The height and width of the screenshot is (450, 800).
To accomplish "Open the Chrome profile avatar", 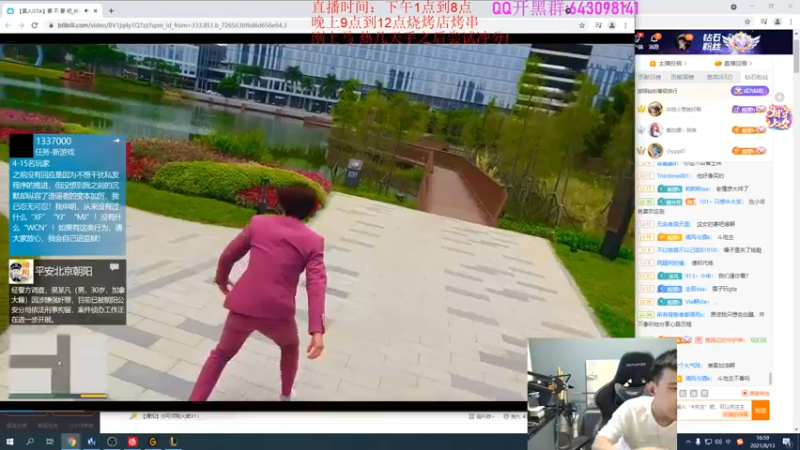I will [x=612, y=25].
